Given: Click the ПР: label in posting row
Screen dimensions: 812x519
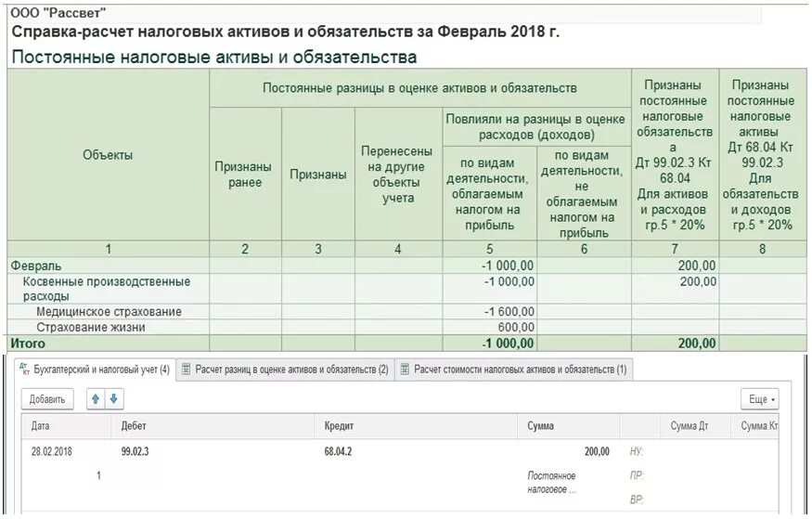Looking at the screenshot, I should 637,475.
